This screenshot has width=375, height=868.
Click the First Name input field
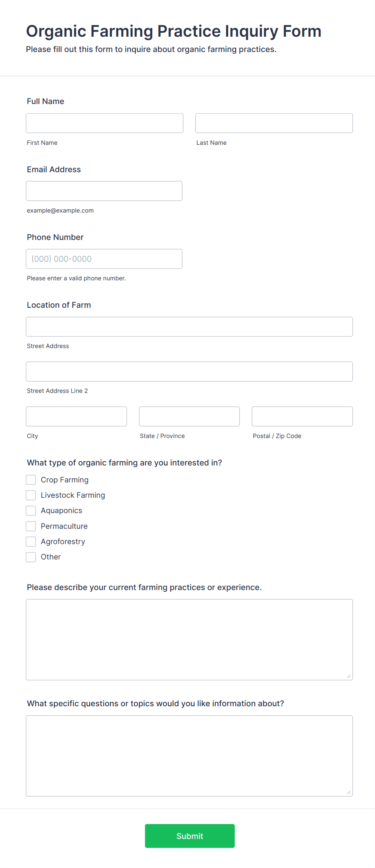(104, 123)
